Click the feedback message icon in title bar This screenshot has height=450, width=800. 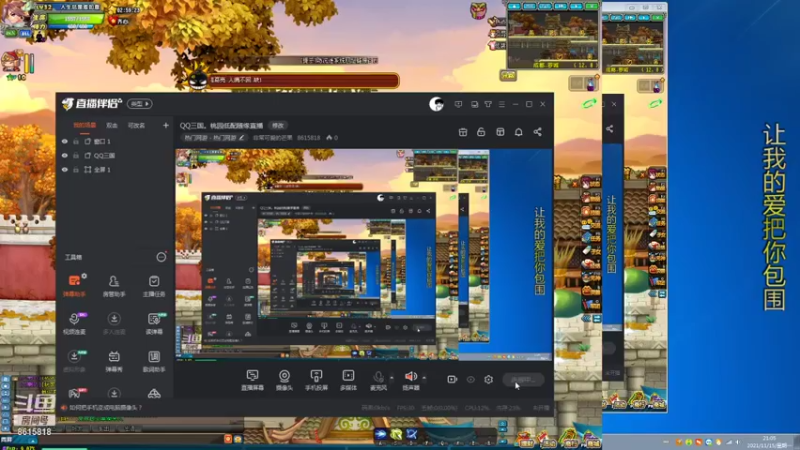(458, 104)
